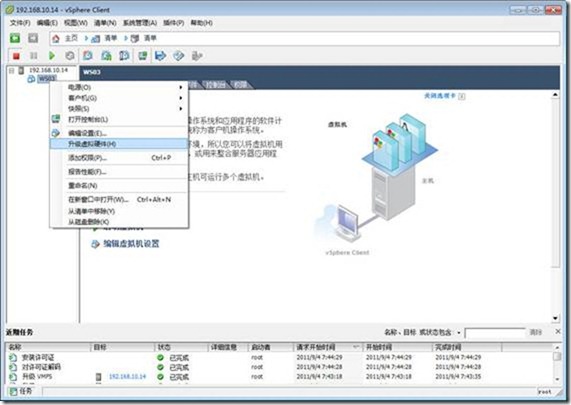Click the Reset VM toolbar icon
The image size is (571, 405).
pos(70,56)
